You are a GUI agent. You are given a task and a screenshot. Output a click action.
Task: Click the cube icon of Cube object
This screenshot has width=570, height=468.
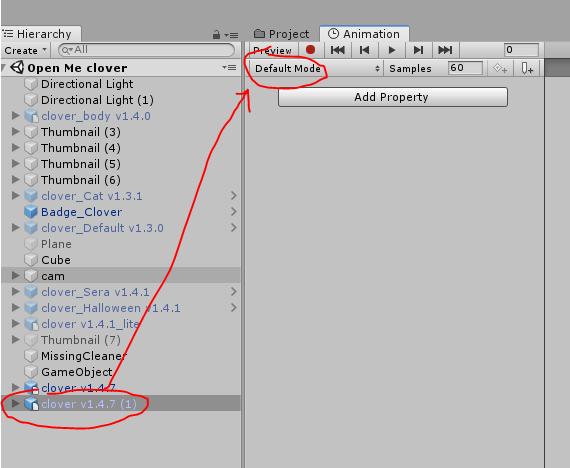pyautogui.click(x=31, y=260)
